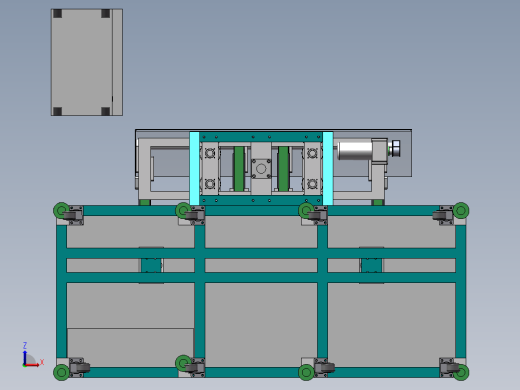Select the bottom-left corner green caster wheel

[61, 372]
